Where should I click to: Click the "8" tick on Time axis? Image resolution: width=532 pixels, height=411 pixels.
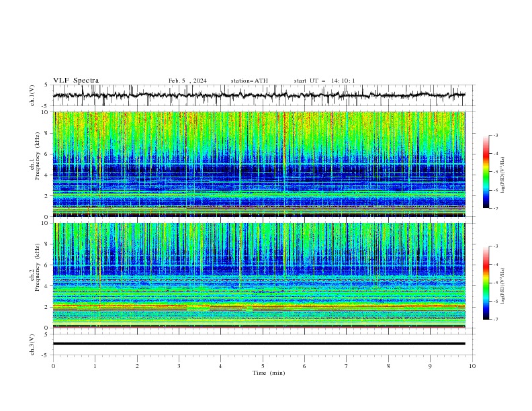click(x=388, y=366)
